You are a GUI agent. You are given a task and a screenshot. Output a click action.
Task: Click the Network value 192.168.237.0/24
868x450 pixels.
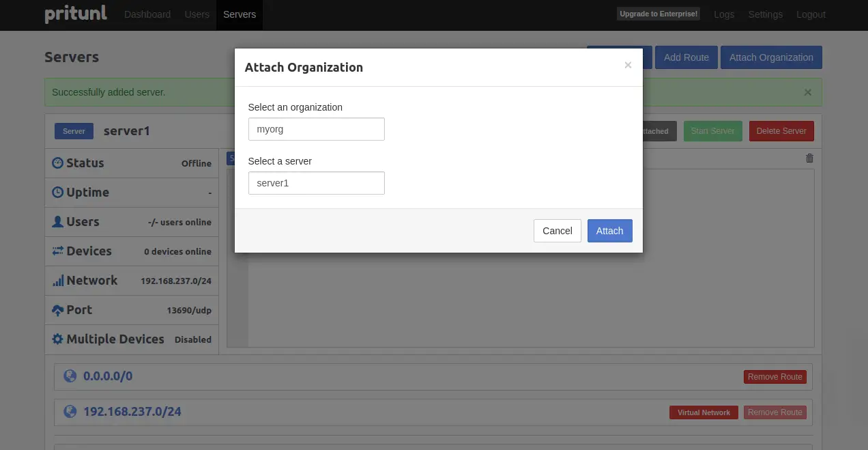176,281
